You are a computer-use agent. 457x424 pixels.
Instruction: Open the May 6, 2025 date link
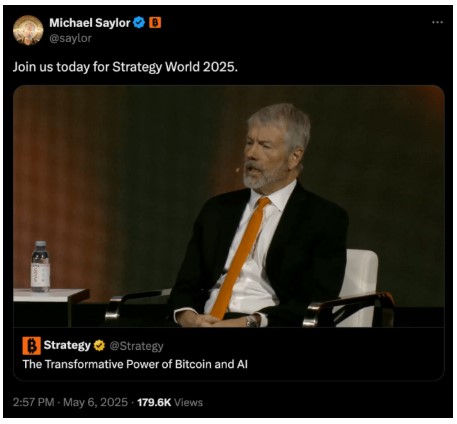pyautogui.click(x=95, y=402)
